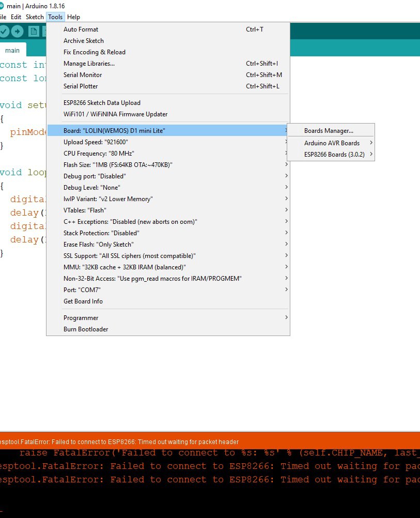Expand the MMU 32KB cache submenu

point(168,267)
